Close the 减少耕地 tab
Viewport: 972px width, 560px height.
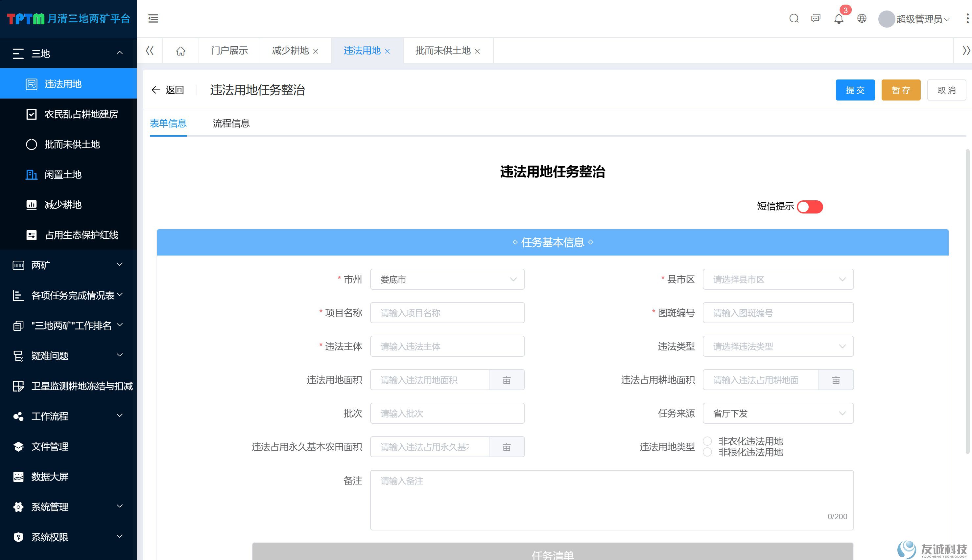[316, 51]
